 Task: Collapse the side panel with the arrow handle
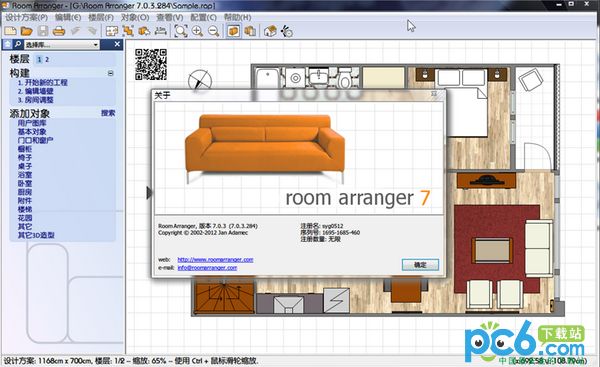[149, 192]
